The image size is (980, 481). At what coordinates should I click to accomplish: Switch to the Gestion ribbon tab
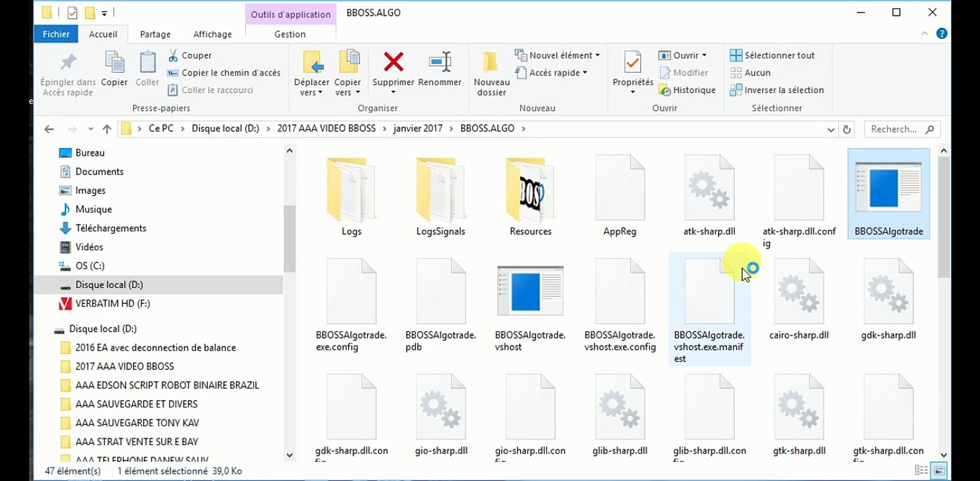click(x=290, y=34)
